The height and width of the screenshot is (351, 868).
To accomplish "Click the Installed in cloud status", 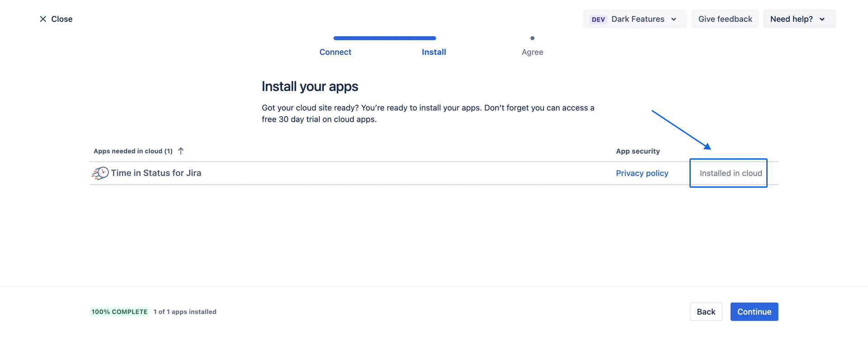I will click(x=731, y=173).
